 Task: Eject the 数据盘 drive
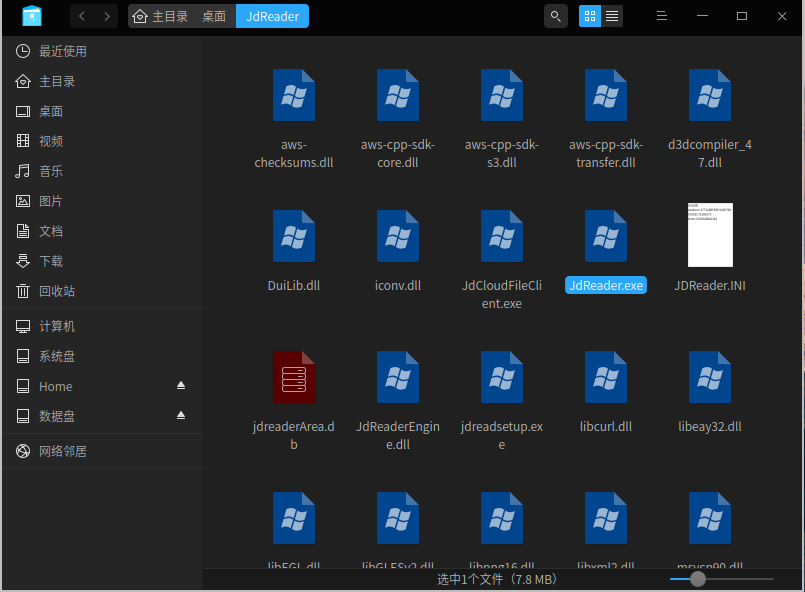tap(181, 415)
